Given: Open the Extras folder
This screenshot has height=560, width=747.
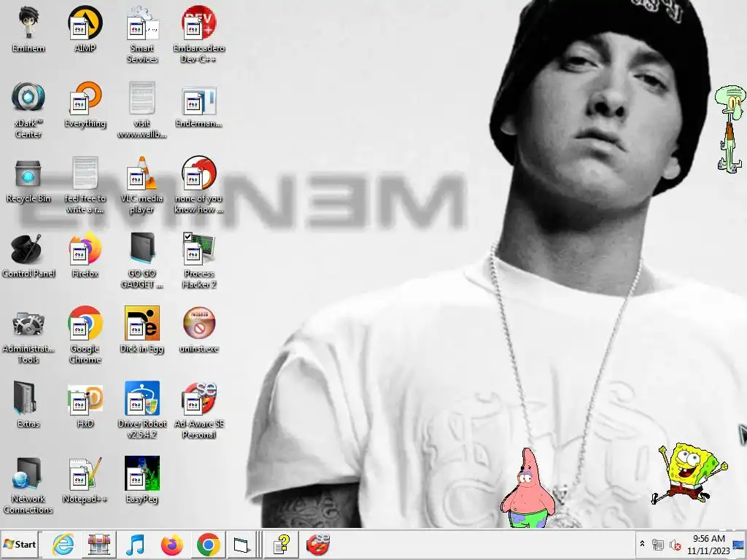Looking at the screenshot, I should point(28,405).
